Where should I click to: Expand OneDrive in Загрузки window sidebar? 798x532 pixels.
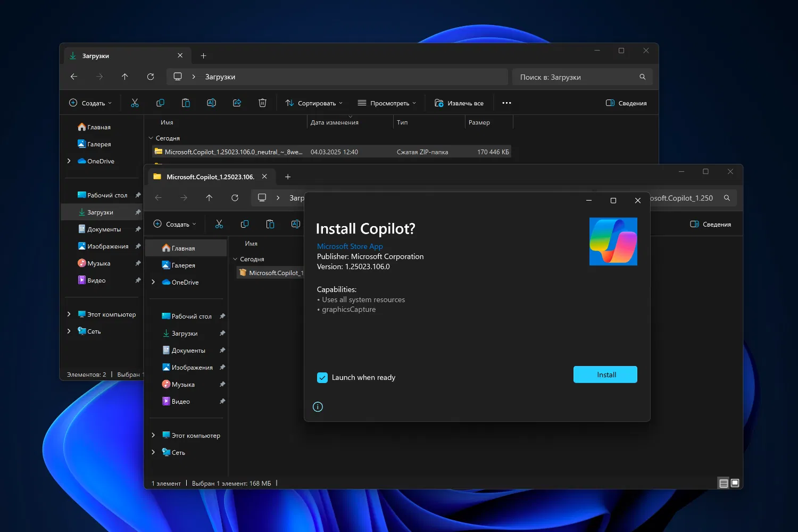(x=69, y=161)
